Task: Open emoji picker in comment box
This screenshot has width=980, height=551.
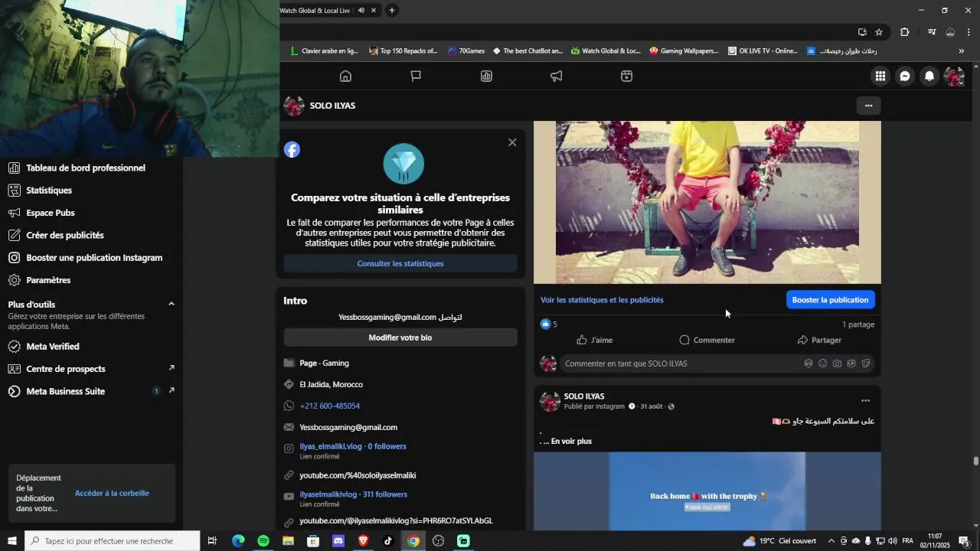Action: pos(823,364)
